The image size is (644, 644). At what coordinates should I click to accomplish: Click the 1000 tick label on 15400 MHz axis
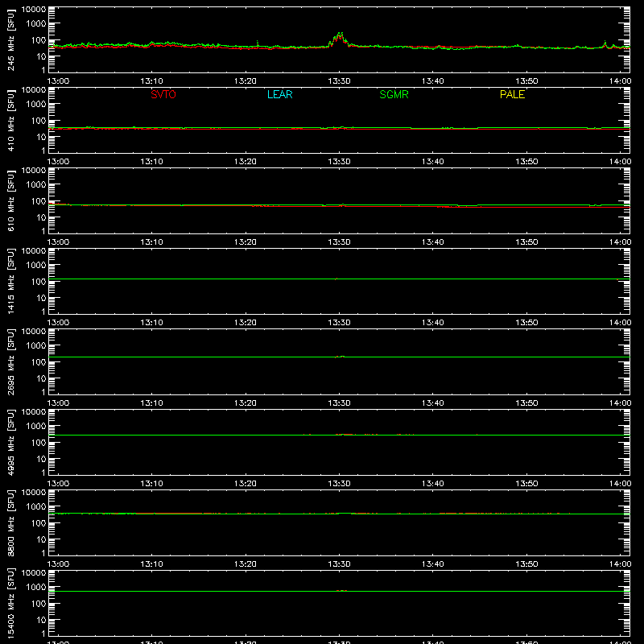pos(36,588)
